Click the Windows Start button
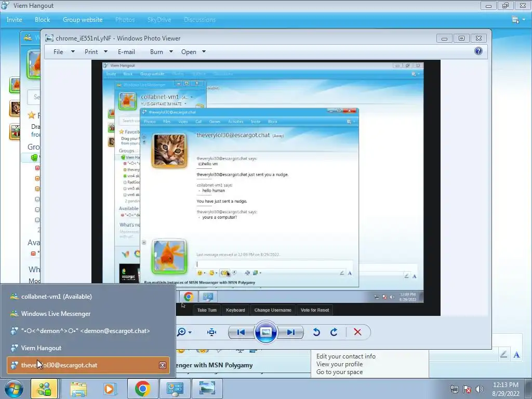532x399 pixels. click(x=14, y=389)
